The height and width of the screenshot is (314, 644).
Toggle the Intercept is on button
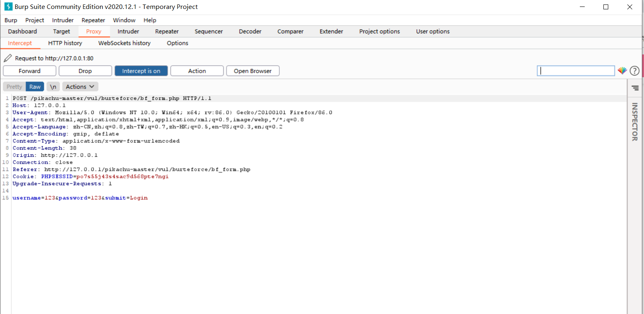coord(141,71)
